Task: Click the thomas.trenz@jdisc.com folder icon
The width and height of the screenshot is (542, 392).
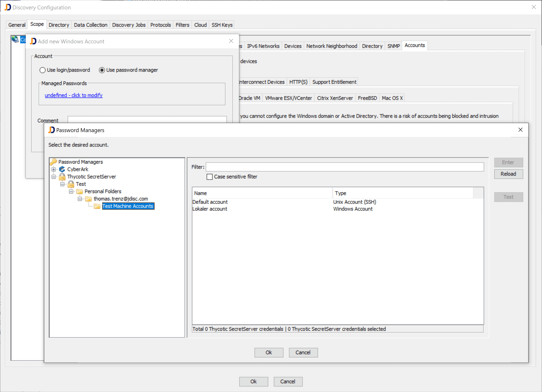Action: (88, 199)
